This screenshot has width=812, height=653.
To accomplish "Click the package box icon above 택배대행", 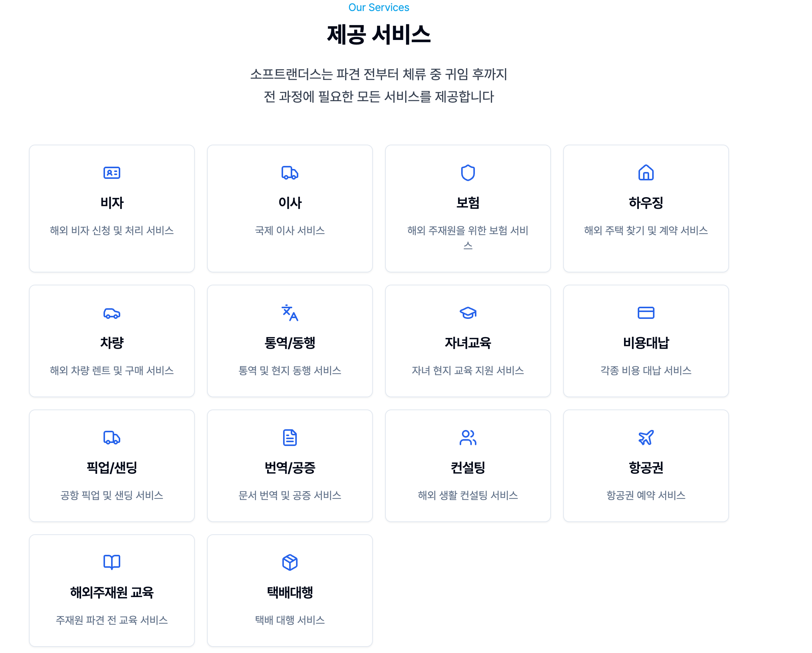I will pos(290,562).
